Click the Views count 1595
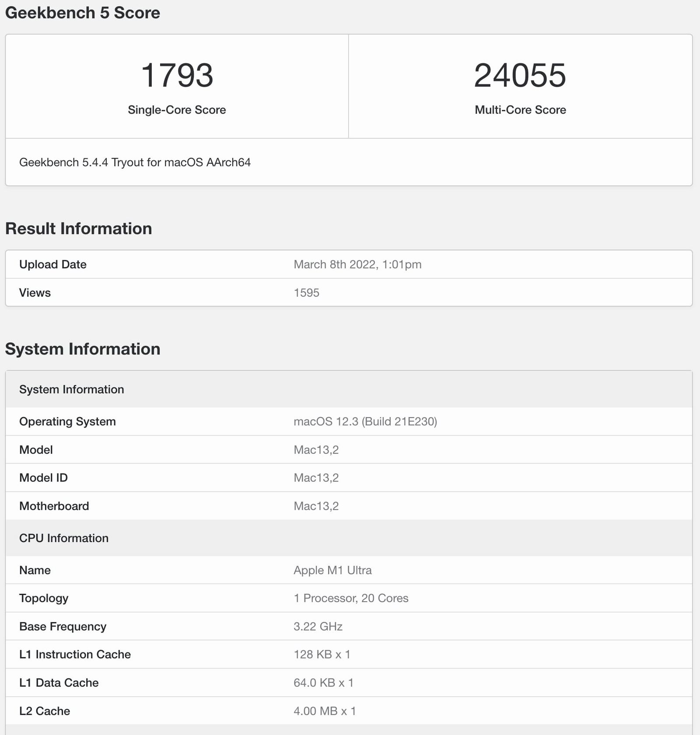This screenshot has width=700, height=735. (x=306, y=293)
